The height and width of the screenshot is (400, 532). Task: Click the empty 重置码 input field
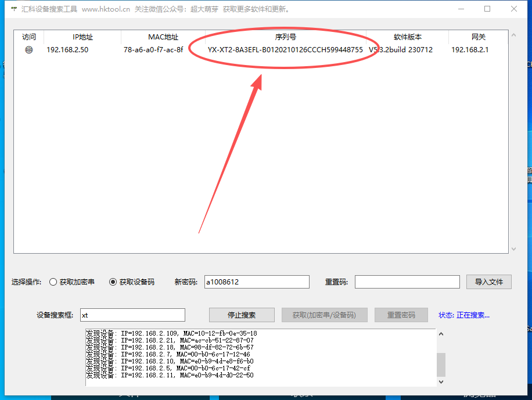point(407,282)
